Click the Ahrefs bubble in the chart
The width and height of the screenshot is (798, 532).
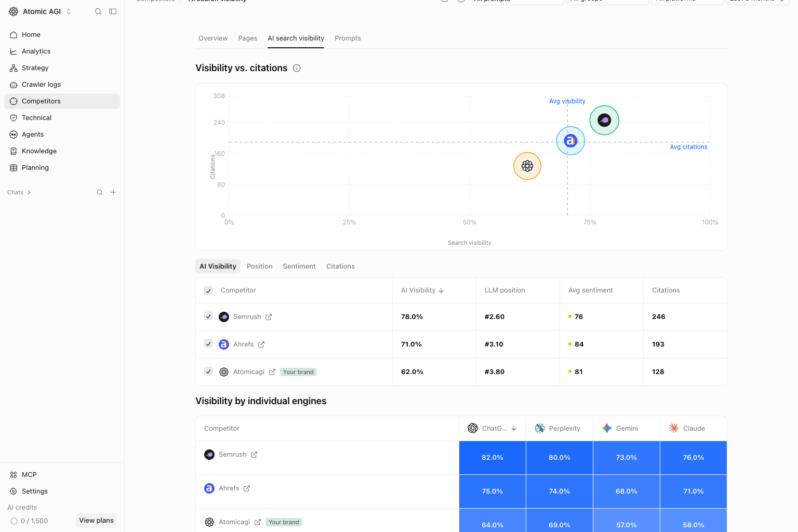click(570, 141)
